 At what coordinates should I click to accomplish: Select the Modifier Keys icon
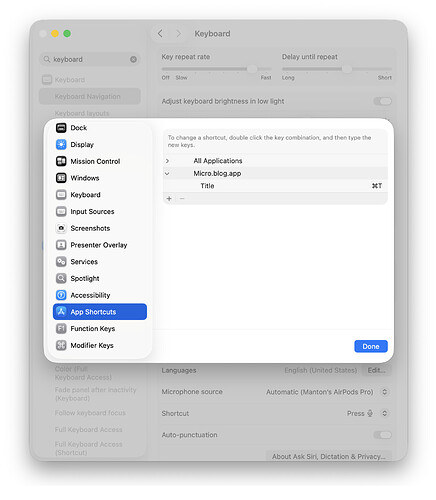click(x=61, y=345)
